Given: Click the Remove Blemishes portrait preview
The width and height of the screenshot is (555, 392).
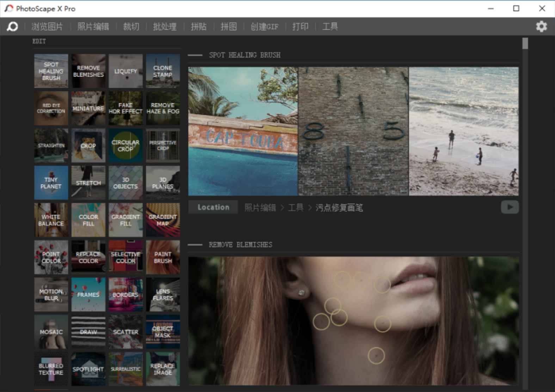Looking at the screenshot, I should [x=353, y=320].
